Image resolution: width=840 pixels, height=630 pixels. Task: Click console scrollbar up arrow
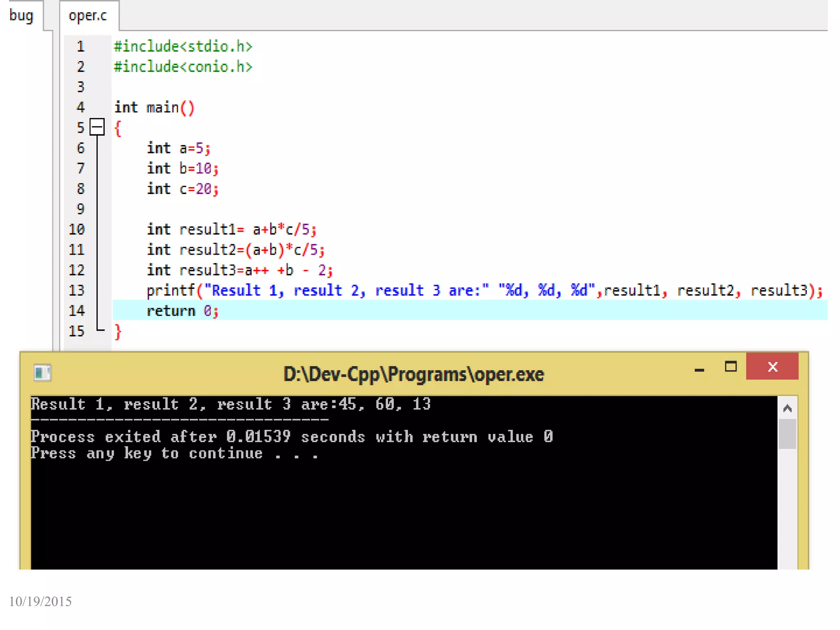pyautogui.click(x=787, y=408)
